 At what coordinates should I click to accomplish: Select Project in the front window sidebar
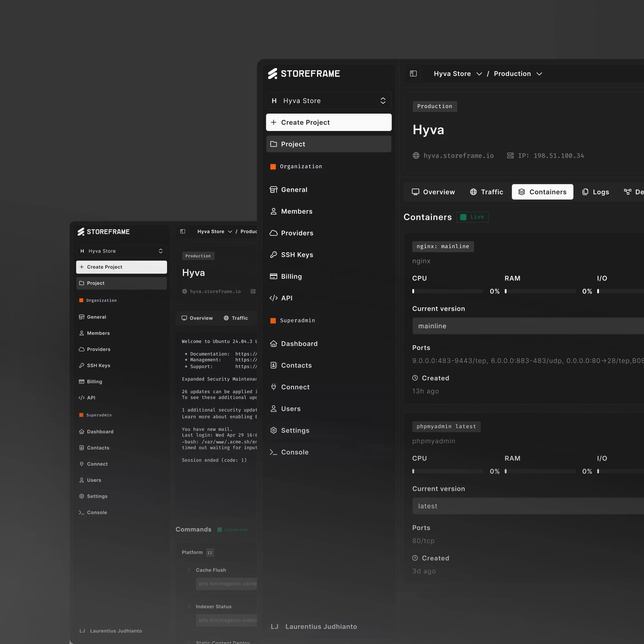(329, 144)
